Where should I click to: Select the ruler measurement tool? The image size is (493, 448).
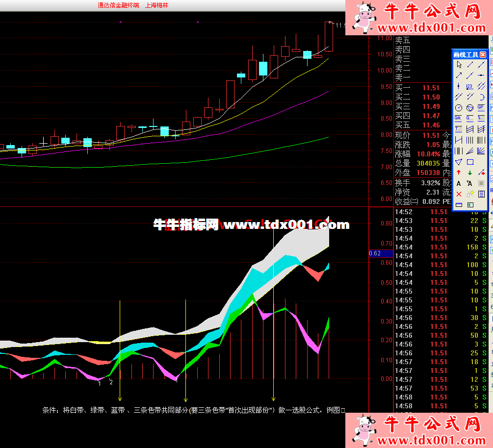pos(459,204)
